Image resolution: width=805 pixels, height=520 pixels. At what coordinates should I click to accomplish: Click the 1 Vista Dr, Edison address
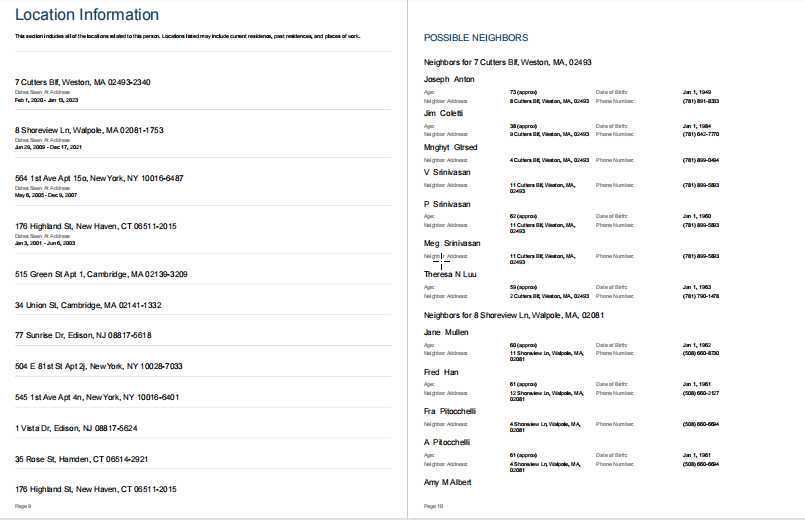point(76,428)
